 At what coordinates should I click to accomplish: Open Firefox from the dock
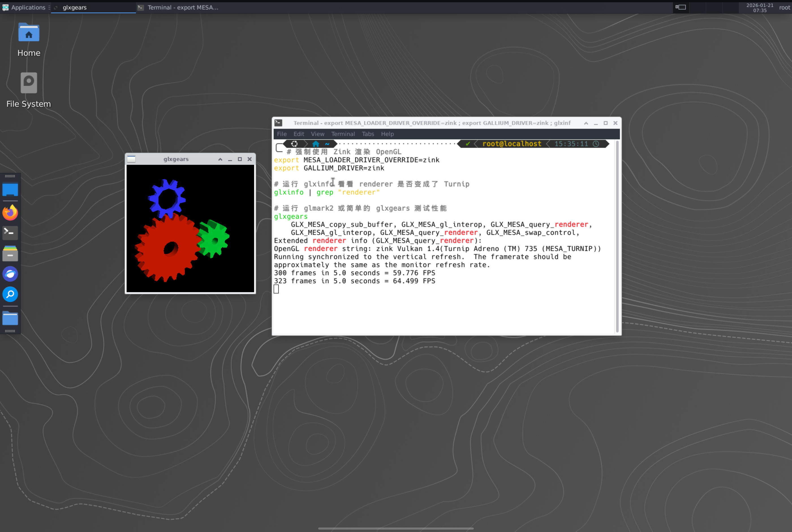click(10, 213)
